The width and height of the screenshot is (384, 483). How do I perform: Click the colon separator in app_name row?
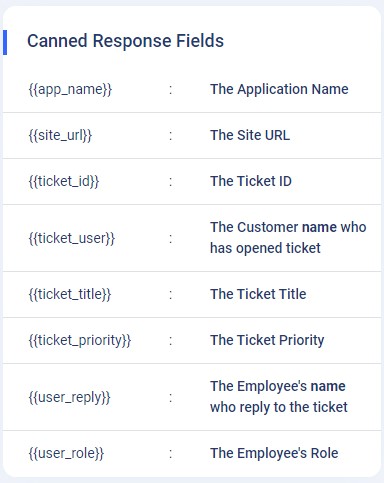coord(171,90)
